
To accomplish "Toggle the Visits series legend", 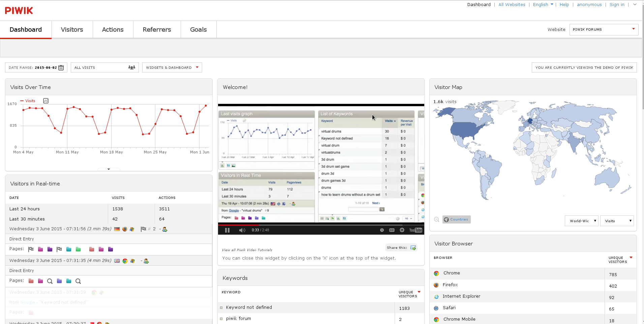I will pyautogui.click(x=28, y=101).
